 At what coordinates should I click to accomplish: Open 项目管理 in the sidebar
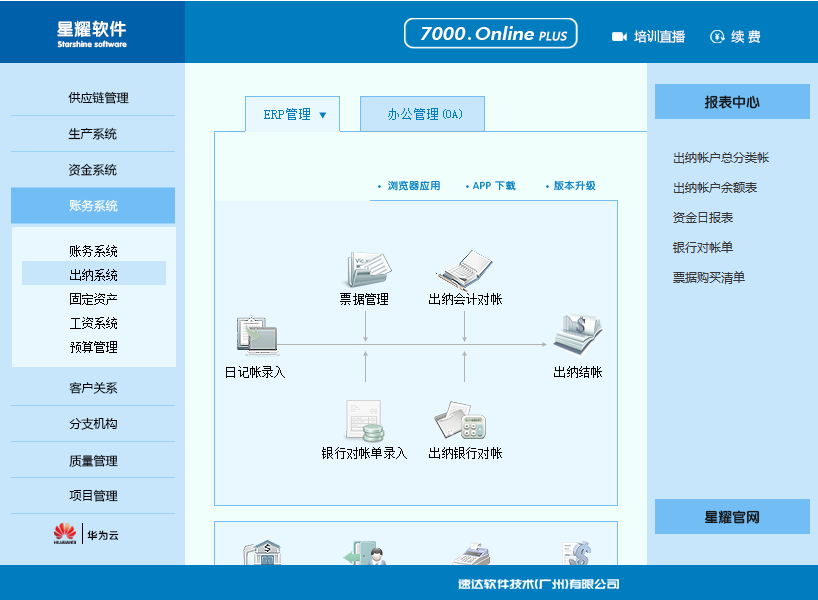pos(93,496)
